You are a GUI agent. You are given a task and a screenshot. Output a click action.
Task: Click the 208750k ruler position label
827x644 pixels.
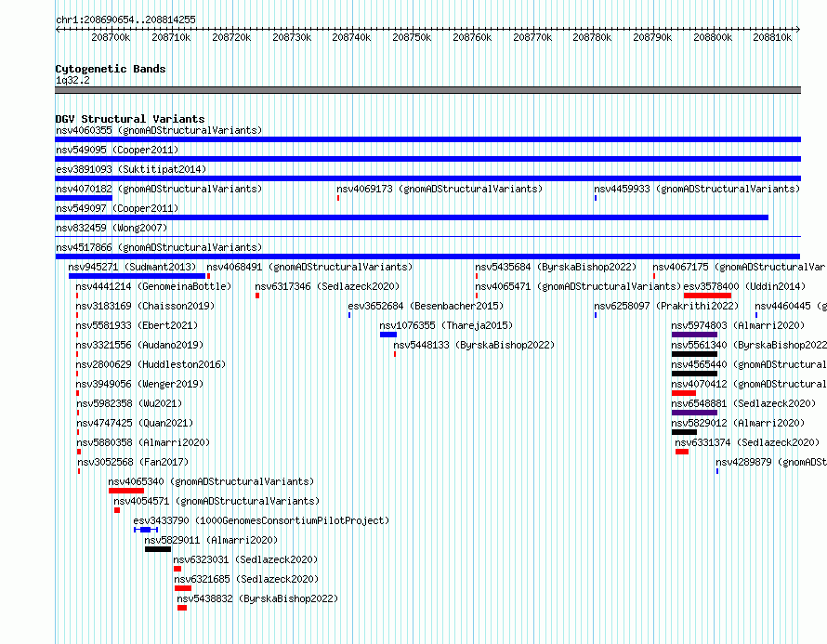click(x=412, y=37)
